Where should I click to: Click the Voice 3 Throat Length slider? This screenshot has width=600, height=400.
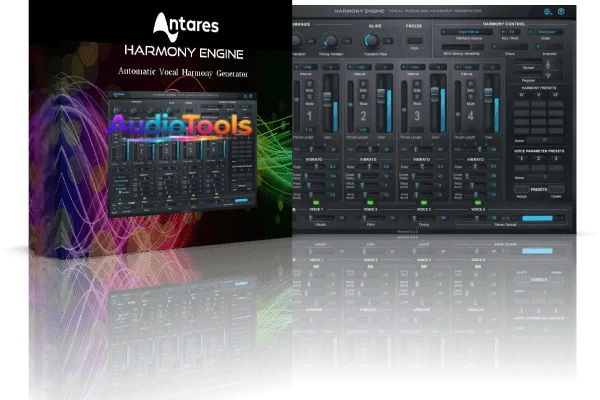pos(404,106)
